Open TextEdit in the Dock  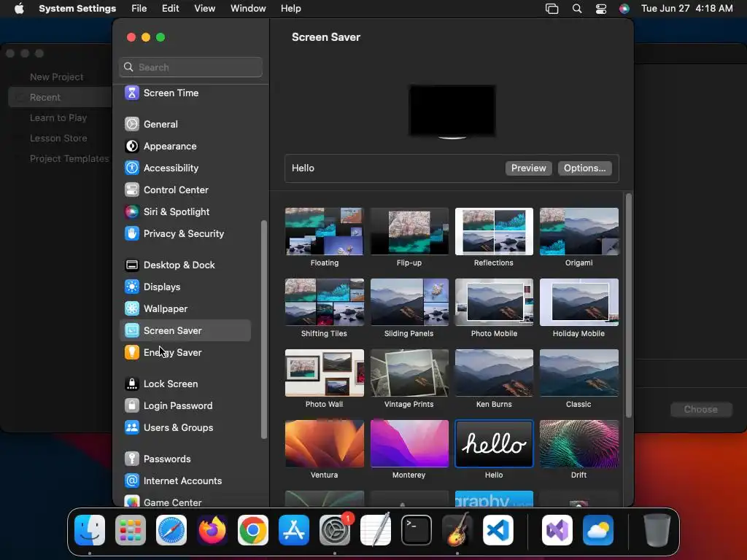pyautogui.click(x=376, y=530)
